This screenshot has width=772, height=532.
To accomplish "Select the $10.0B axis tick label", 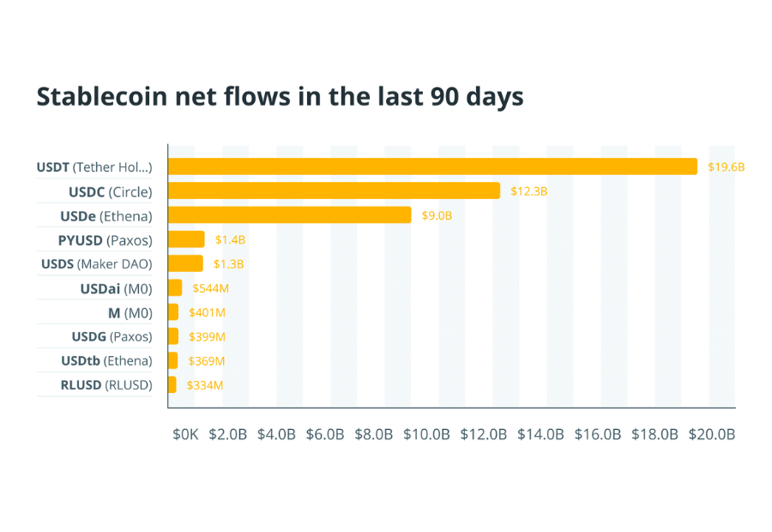I will pos(426,435).
